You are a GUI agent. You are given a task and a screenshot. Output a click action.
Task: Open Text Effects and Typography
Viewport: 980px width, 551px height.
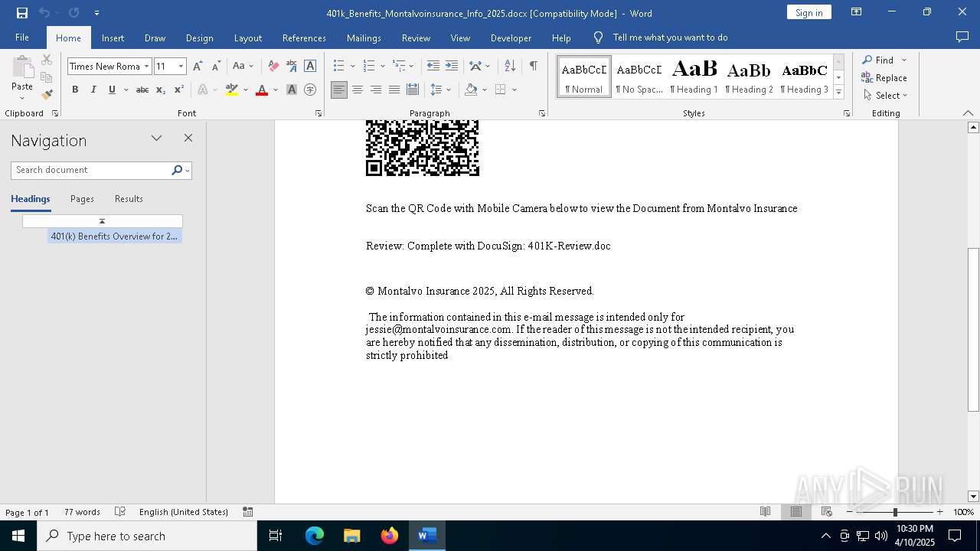(x=203, y=90)
